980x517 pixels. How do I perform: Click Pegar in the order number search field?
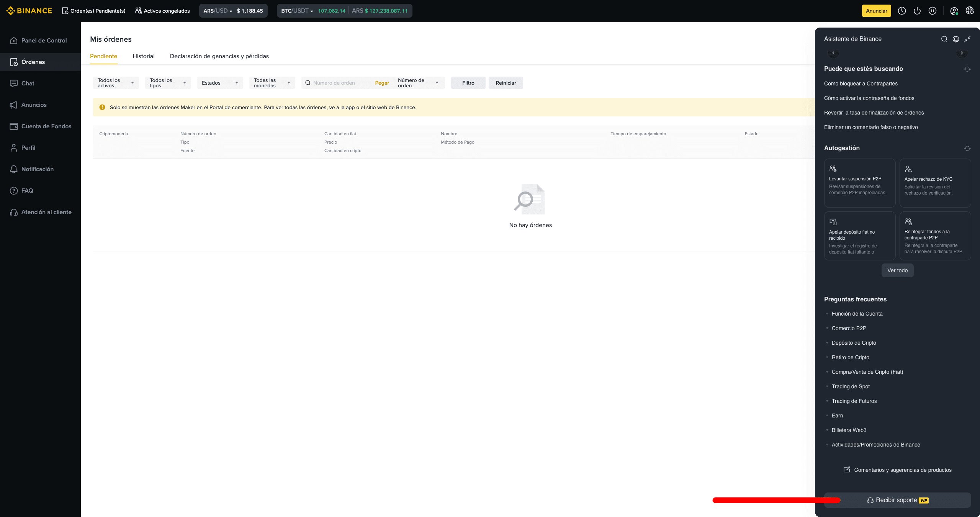click(x=381, y=82)
